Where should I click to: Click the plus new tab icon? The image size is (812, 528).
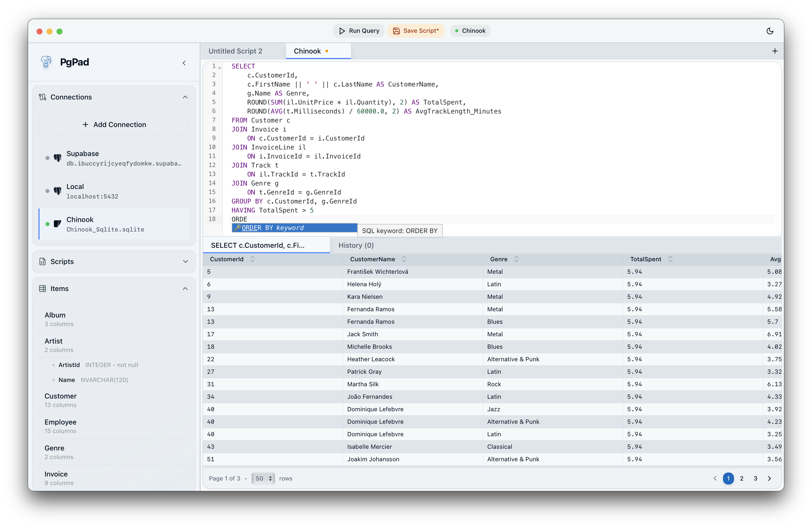coord(774,51)
